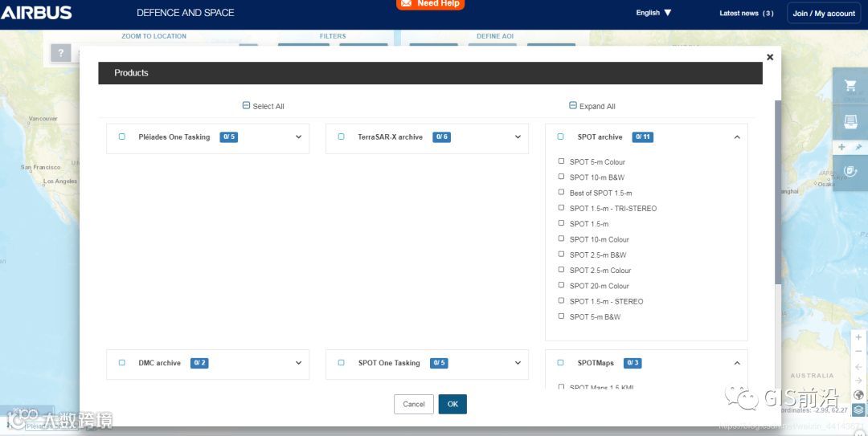Click the Need Help envelope button
868x436 pixels.
[x=430, y=5]
